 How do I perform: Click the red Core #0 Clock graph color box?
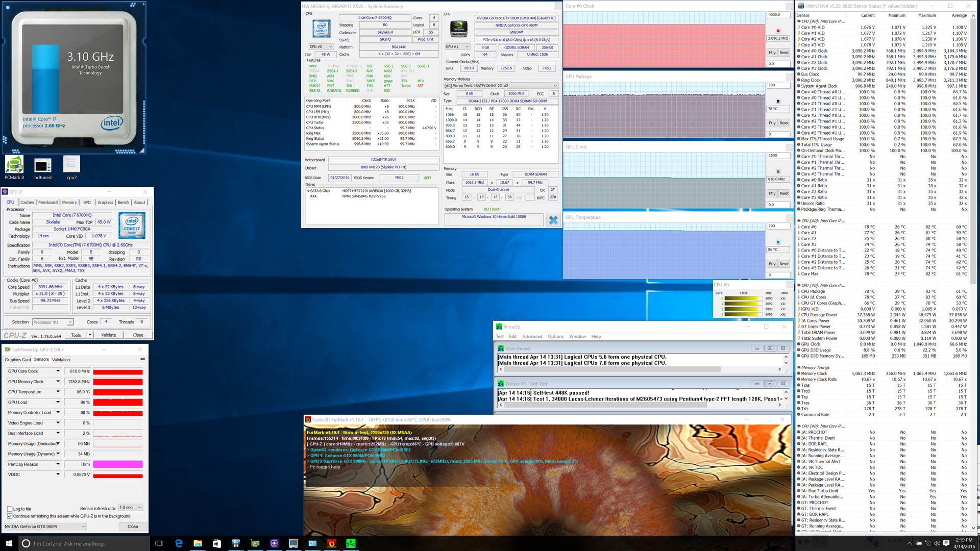coord(778,31)
